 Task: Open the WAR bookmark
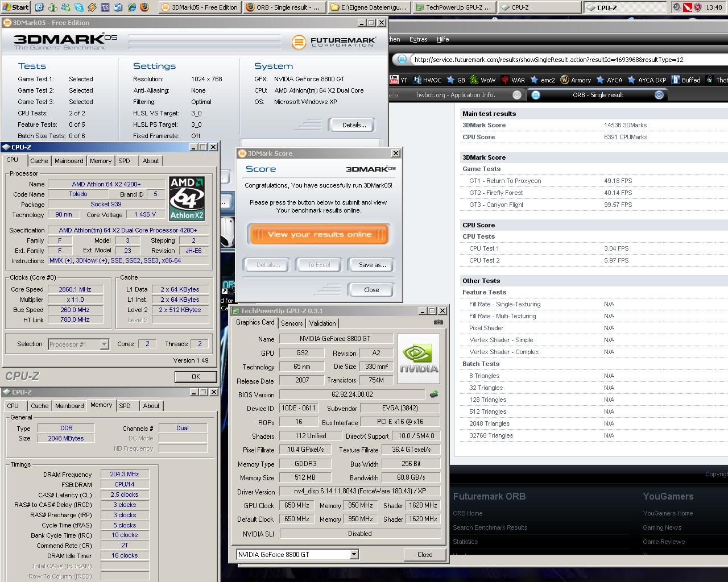click(513, 80)
